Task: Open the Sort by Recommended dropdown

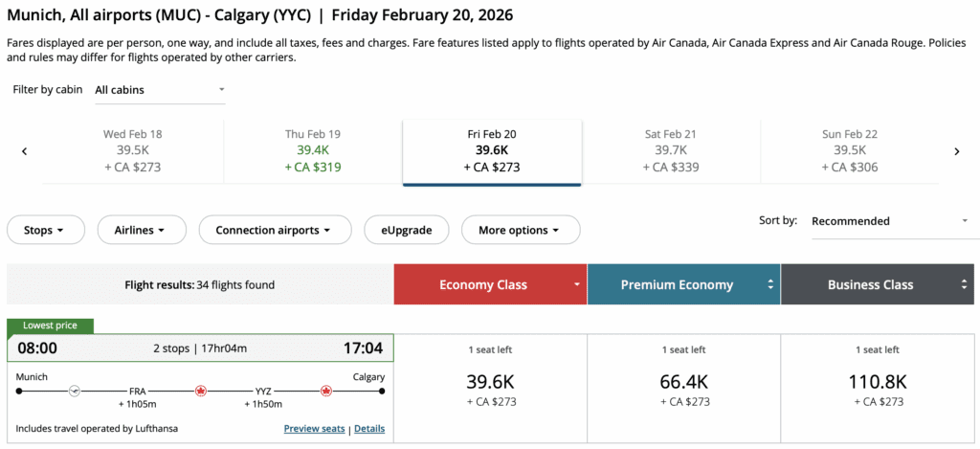Action: (x=889, y=221)
